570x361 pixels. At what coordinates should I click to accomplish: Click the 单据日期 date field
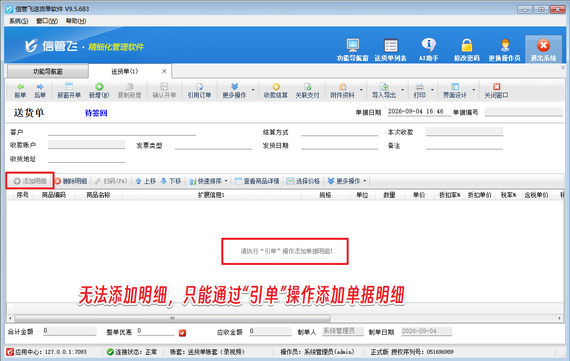(419, 112)
